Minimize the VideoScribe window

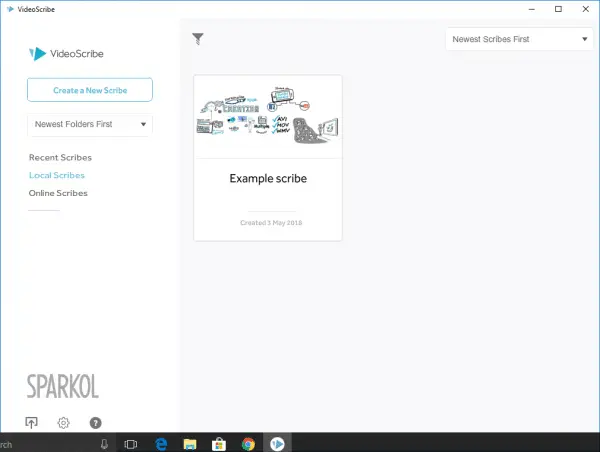pyautogui.click(x=532, y=9)
